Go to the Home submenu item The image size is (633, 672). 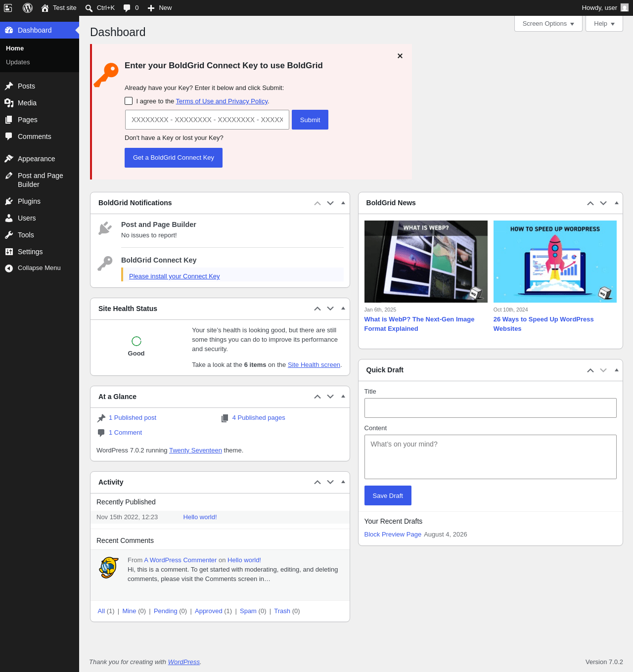(15, 48)
